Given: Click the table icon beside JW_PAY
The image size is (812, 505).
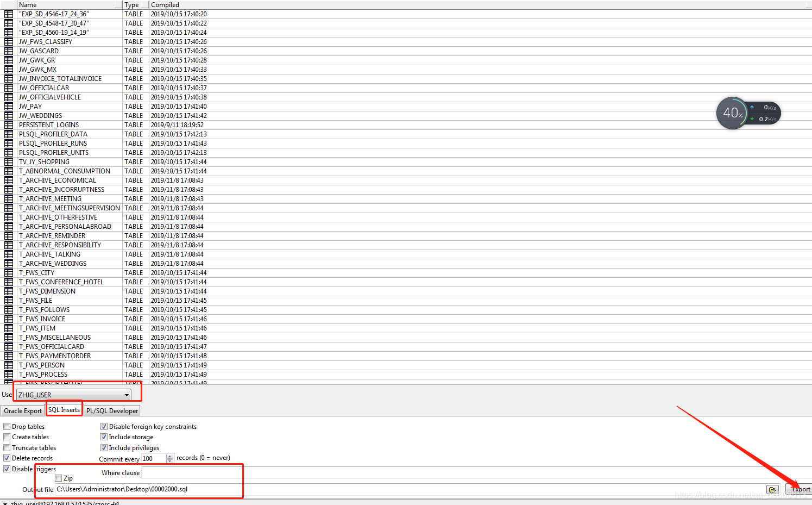Looking at the screenshot, I should coord(8,106).
